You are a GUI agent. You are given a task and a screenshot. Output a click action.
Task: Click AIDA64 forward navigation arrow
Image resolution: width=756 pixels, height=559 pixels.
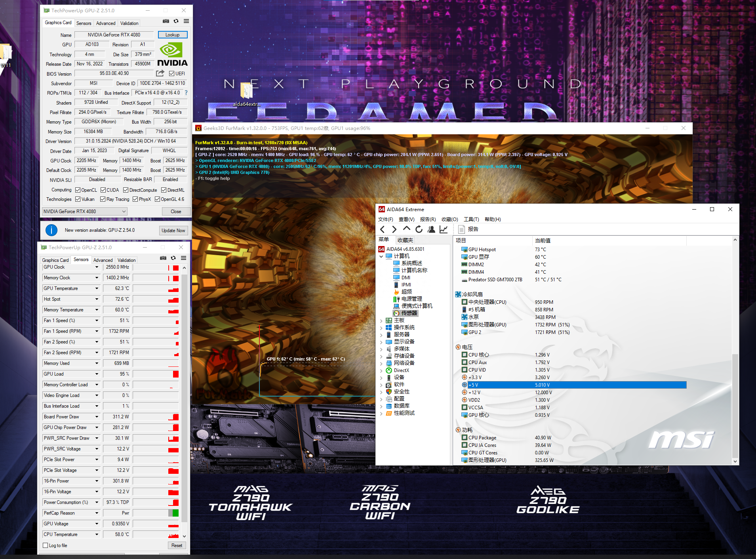[394, 229]
